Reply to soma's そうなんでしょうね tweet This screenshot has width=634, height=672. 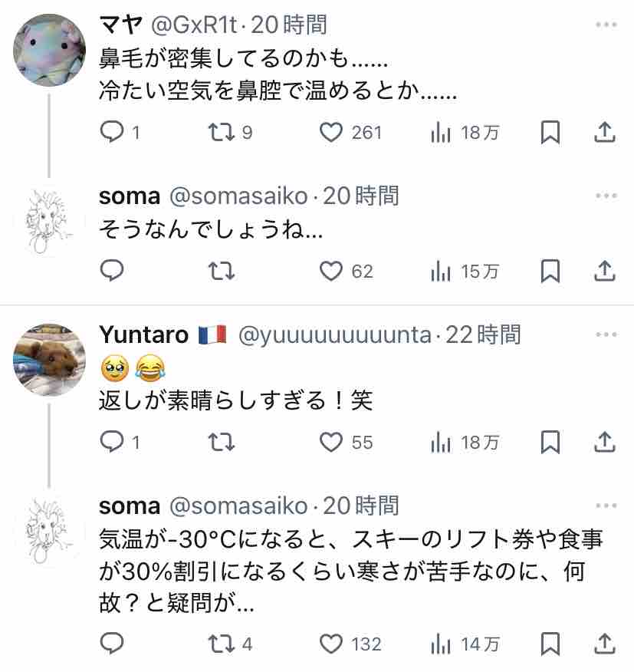[x=113, y=271]
